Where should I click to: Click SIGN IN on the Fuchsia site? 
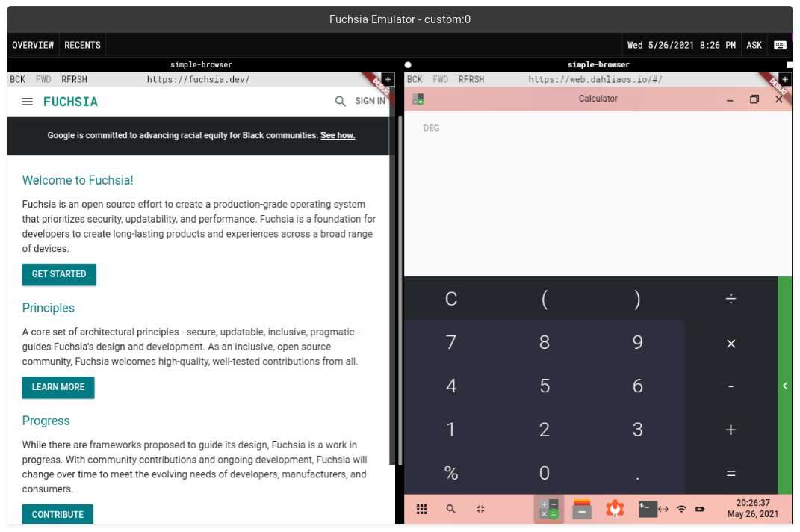pyautogui.click(x=370, y=101)
